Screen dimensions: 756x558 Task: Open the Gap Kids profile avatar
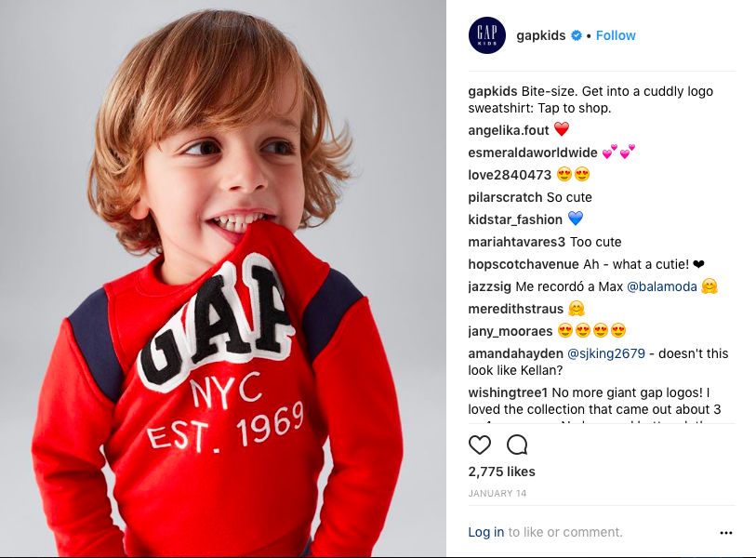(x=487, y=35)
